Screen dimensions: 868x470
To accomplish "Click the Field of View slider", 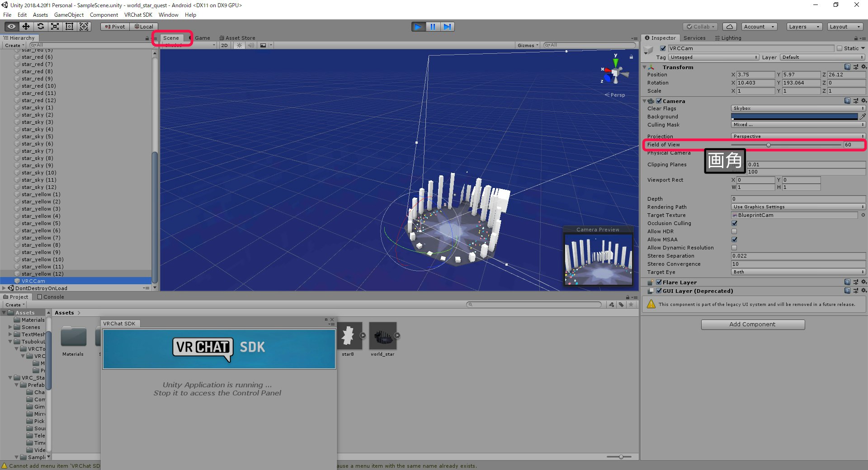I will point(786,145).
